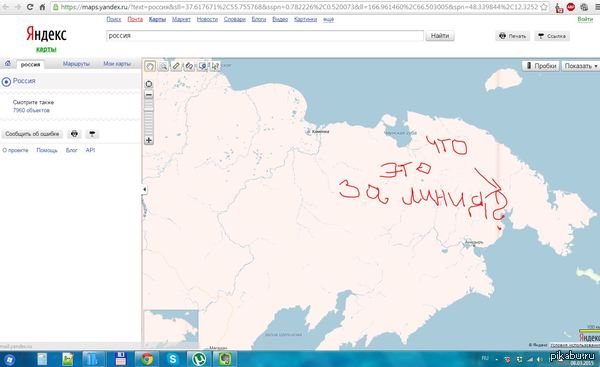Zoom in with the plus button

[x=149, y=140]
